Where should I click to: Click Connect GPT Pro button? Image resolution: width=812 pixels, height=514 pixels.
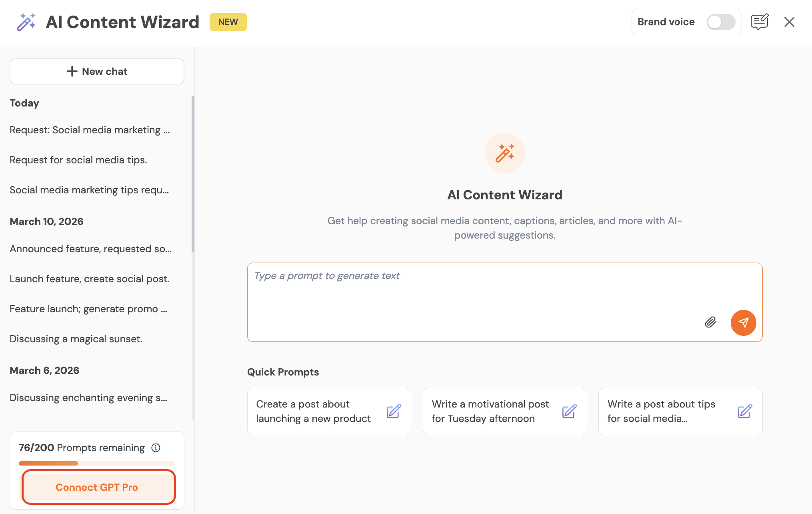point(97,487)
